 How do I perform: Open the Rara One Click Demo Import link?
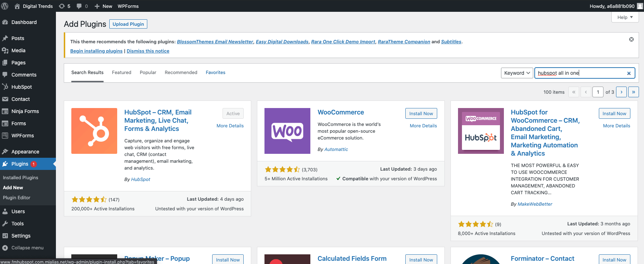pos(343,42)
